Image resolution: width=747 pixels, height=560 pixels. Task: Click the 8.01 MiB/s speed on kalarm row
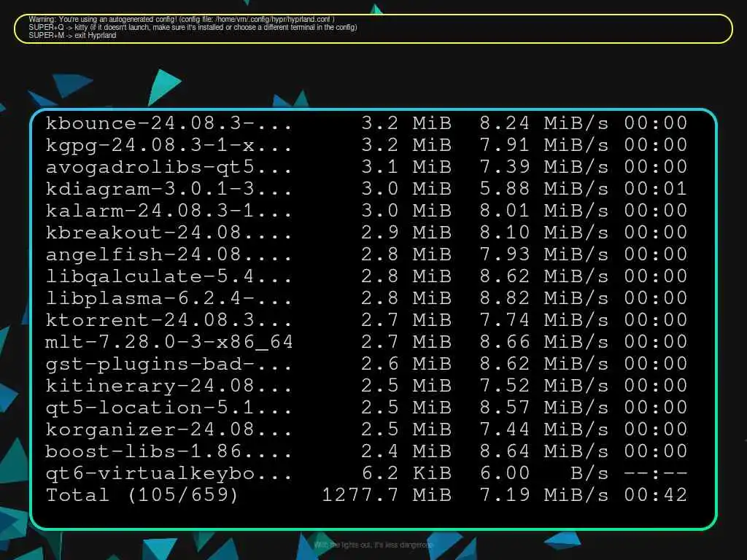[x=544, y=211]
